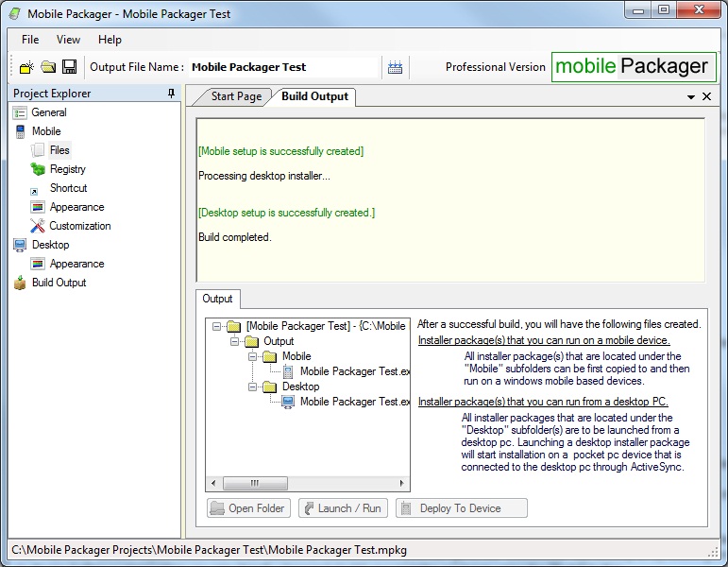Click the Desktop folder icon in output tree

click(x=270, y=387)
